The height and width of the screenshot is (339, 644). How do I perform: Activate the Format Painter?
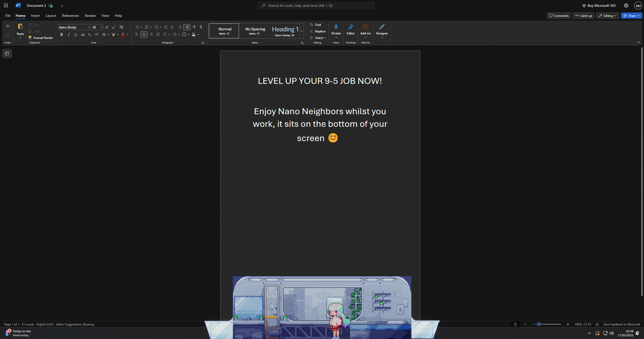pyautogui.click(x=41, y=38)
